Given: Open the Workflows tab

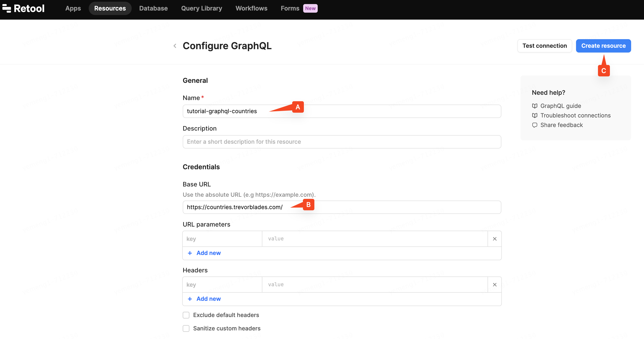Looking at the screenshot, I should click(x=251, y=8).
